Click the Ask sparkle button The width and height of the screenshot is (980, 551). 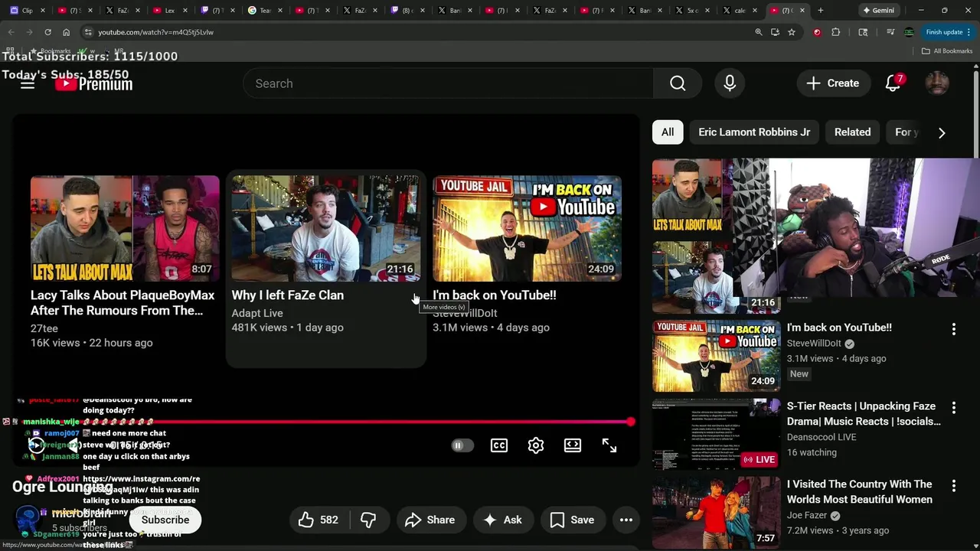[x=502, y=520]
